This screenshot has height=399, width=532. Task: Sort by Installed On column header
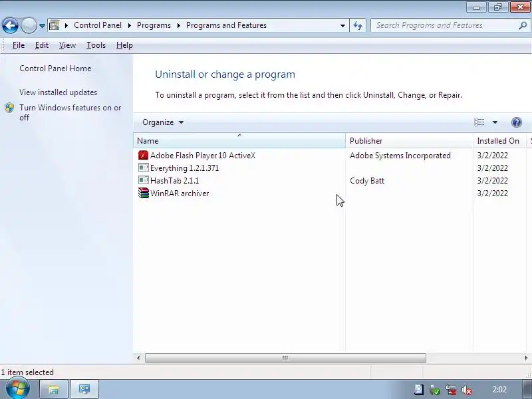pyautogui.click(x=500, y=141)
